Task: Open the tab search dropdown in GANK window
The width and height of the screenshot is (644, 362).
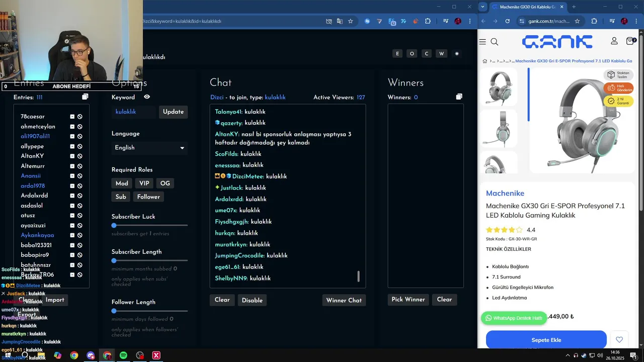Action: tap(483, 7)
